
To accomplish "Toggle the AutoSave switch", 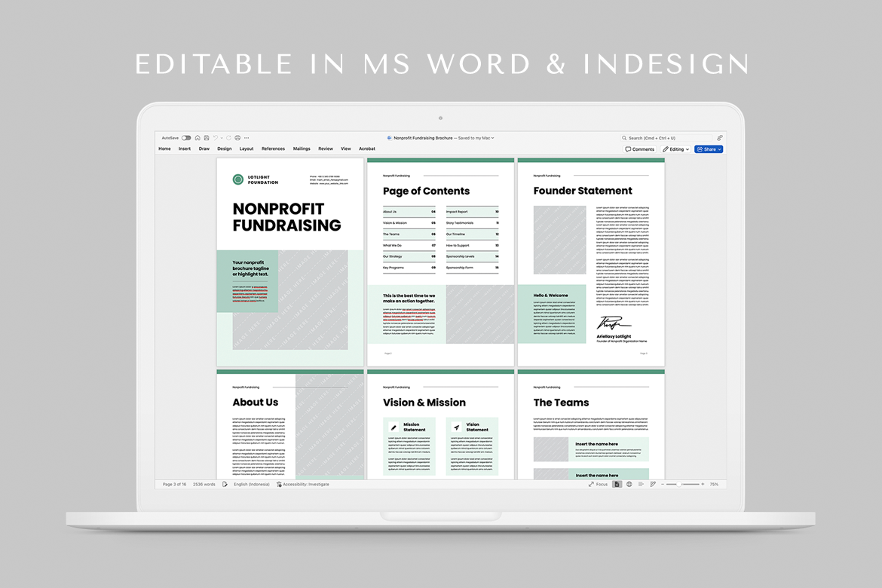I will [x=186, y=138].
